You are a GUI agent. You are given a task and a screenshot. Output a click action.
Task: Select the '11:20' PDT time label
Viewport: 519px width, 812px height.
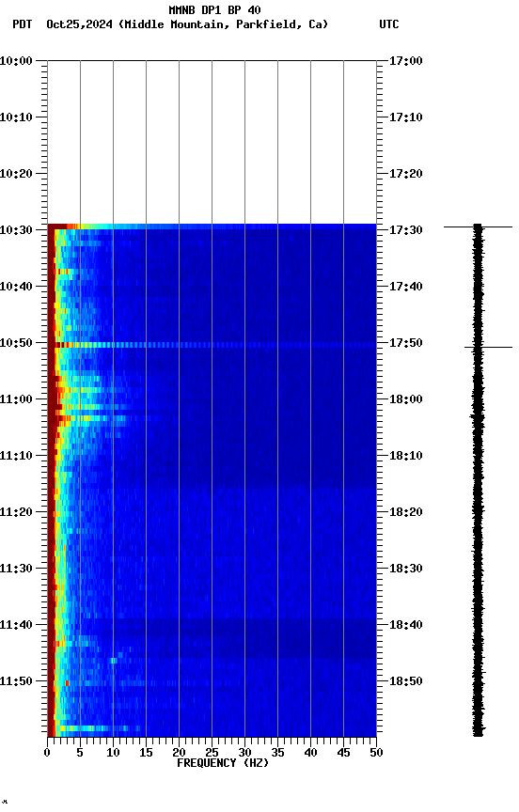tap(16, 513)
